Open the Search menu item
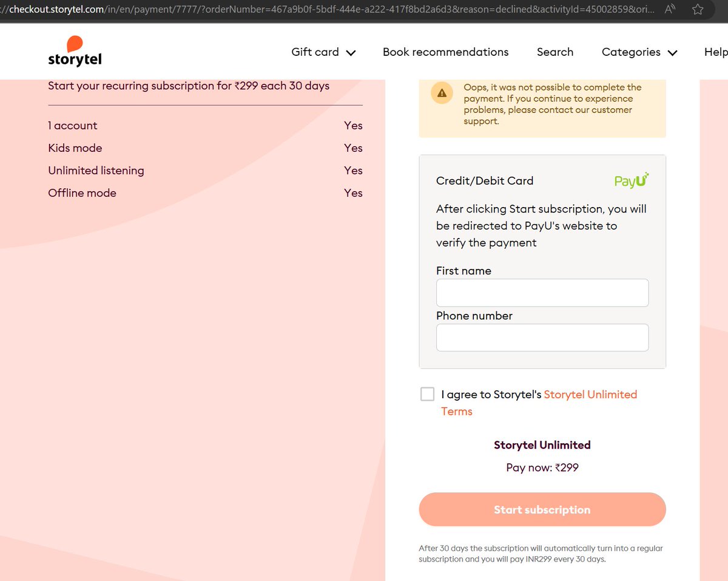This screenshot has width=728, height=581. click(x=554, y=52)
